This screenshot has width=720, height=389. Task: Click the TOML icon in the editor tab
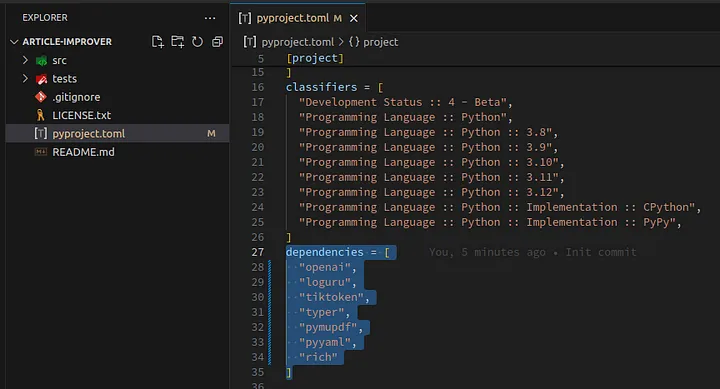point(245,18)
